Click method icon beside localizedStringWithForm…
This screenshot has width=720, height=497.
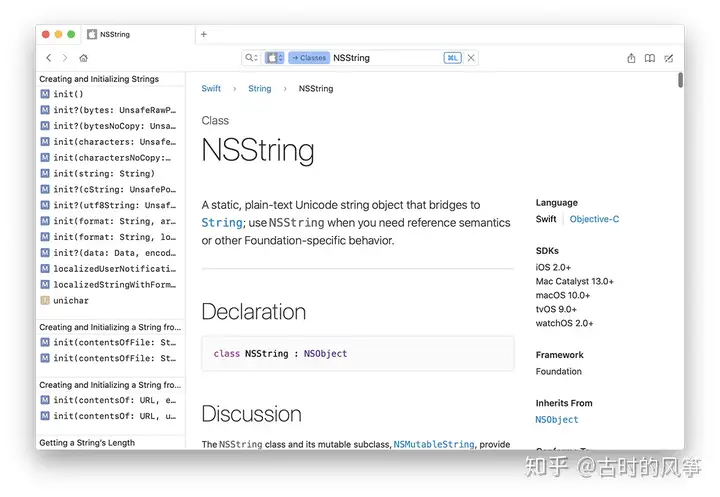(x=45, y=285)
